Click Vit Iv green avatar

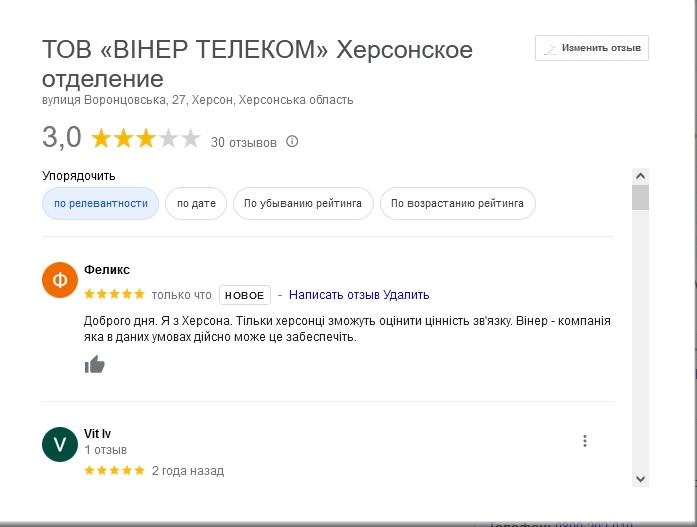pos(60,444)
